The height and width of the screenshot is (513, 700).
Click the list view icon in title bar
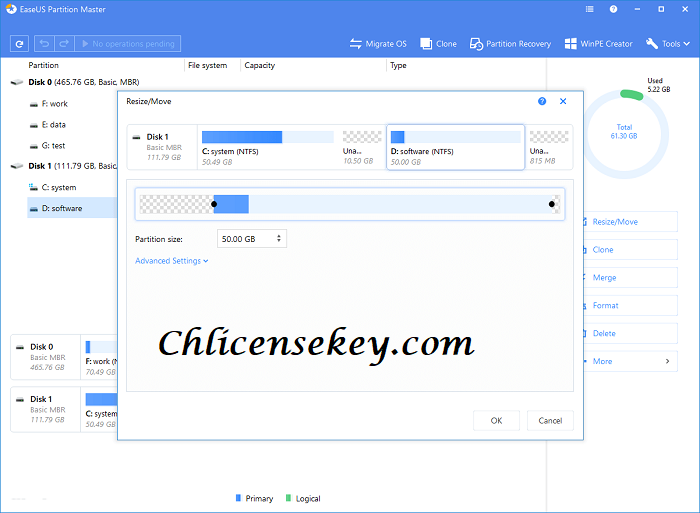point(590,9)
